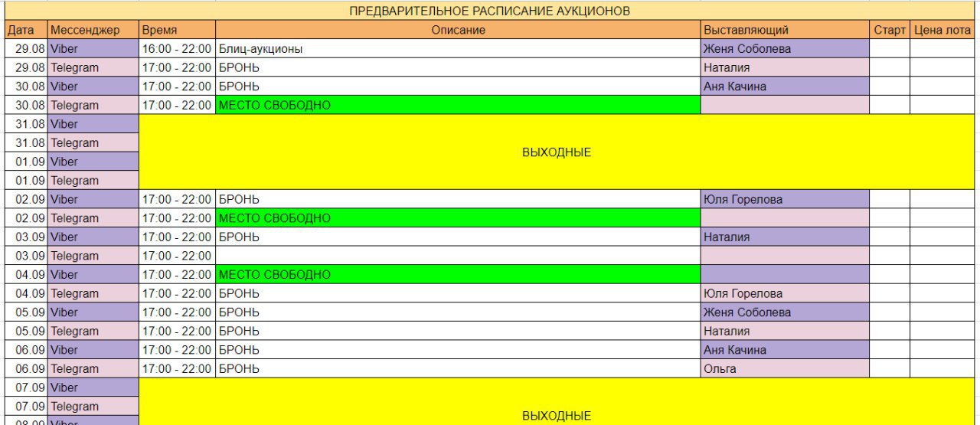Click the Viber cell dated 04.09
Viewport: 980px width, 425px height.
tap(93, 275)
